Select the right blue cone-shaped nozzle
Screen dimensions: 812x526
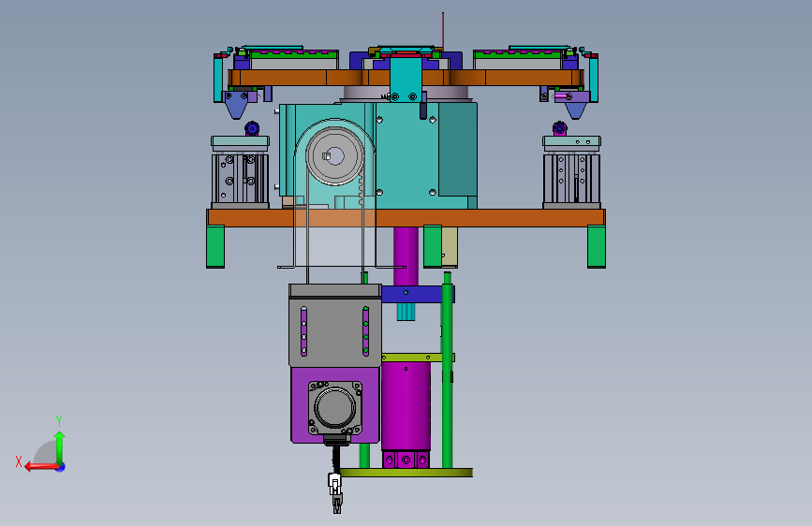pyautogui.click(x=575, y=109)
